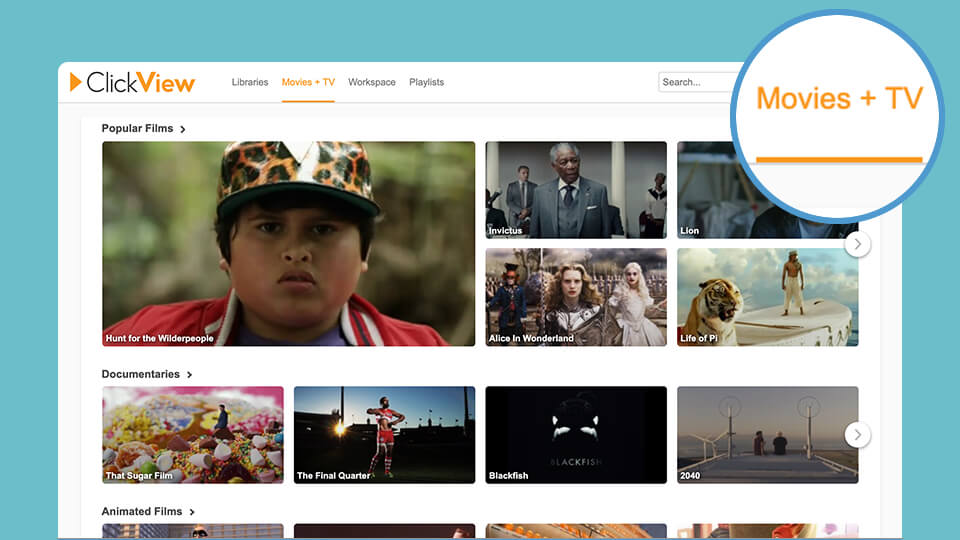The image size is (960, 540).
Task: Open the Invictus film thumbnail
Action: pos(575,189)
